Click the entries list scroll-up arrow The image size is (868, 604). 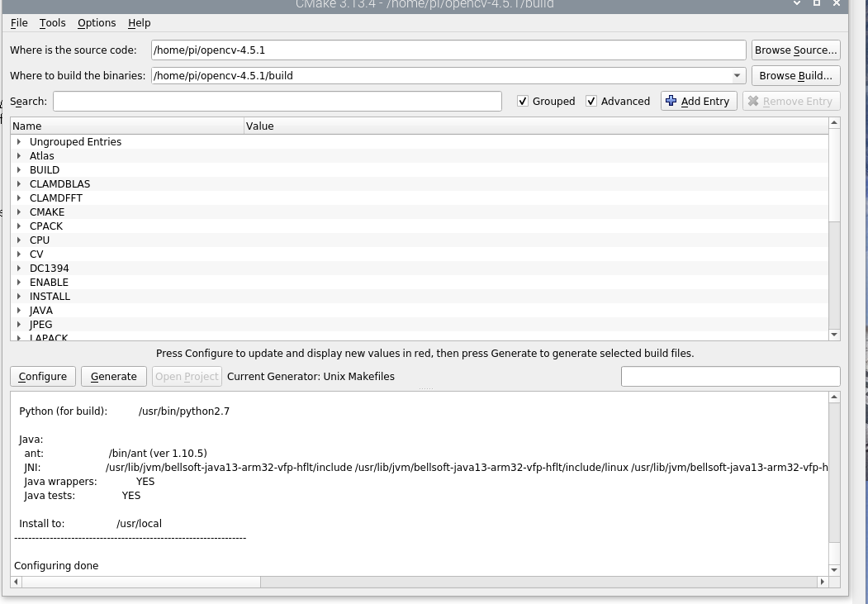(x=834, y=123)
